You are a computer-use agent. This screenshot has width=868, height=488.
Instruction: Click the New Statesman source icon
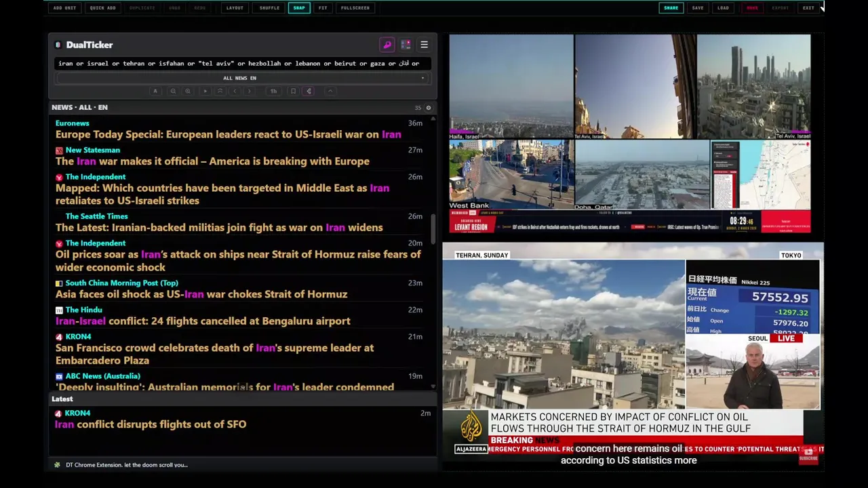point(59,150)
